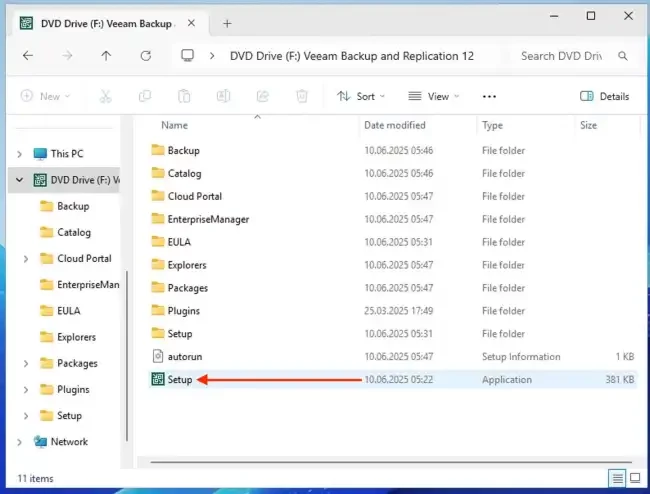Select Backup in the navigation tree
Image resolution: width=650 pixels, height=494 pixels.
73,206
